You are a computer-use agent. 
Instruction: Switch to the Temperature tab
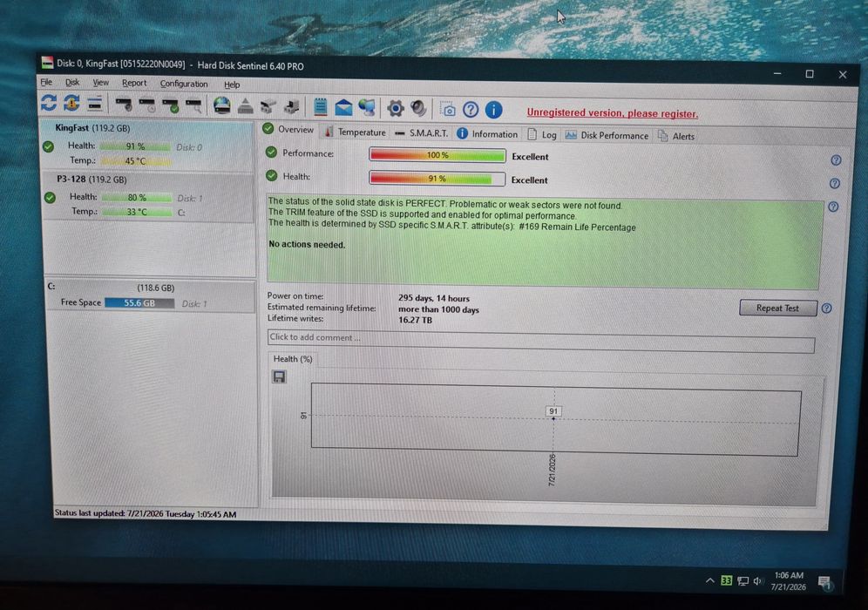pyautogui.click(x=356, y=132)
